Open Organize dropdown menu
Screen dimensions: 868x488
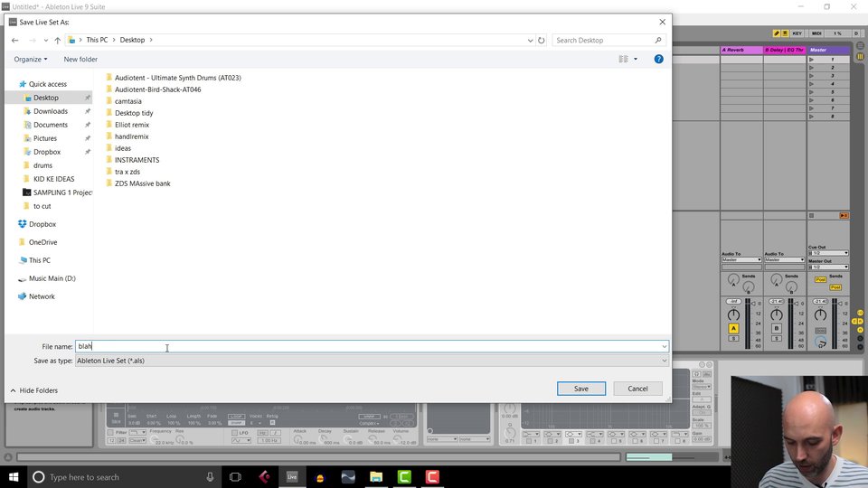tap(31, 60)
